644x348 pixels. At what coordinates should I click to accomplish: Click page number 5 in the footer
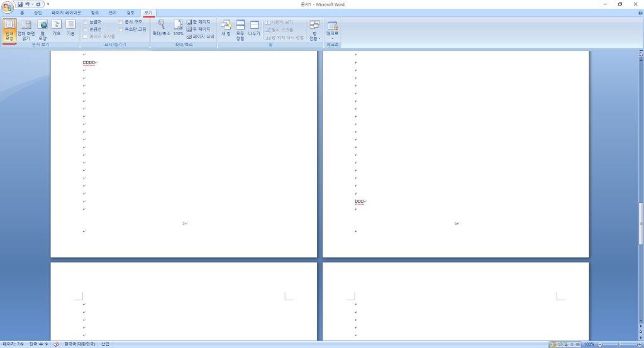184,224
